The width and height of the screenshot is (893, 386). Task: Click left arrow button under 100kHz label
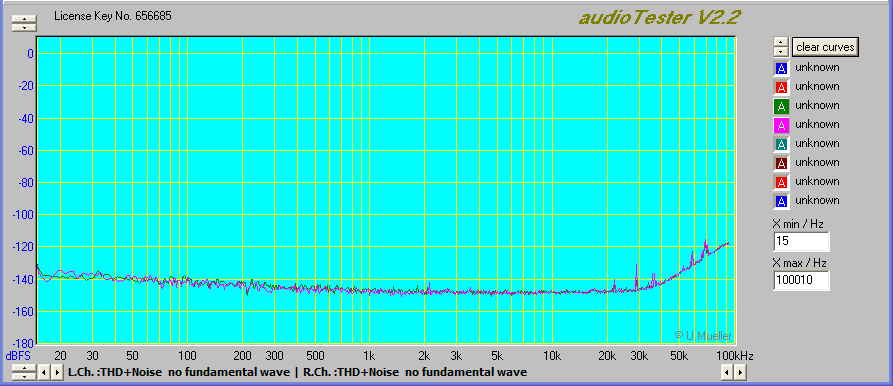tap(727, 373)
